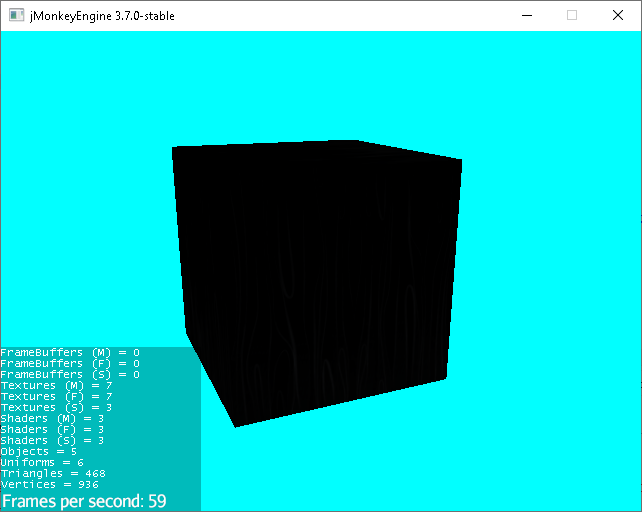Viewport: 642px width, 512px height.
Task: Click the 'Triangles = 468' stat
Action: click(53, 474)
